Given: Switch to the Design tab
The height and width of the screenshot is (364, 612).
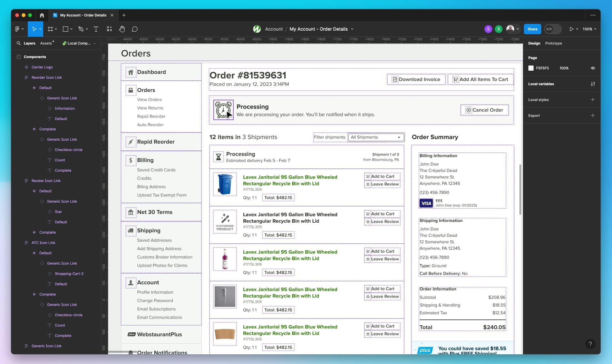Looking at the screenshot, I should point(534,43).
